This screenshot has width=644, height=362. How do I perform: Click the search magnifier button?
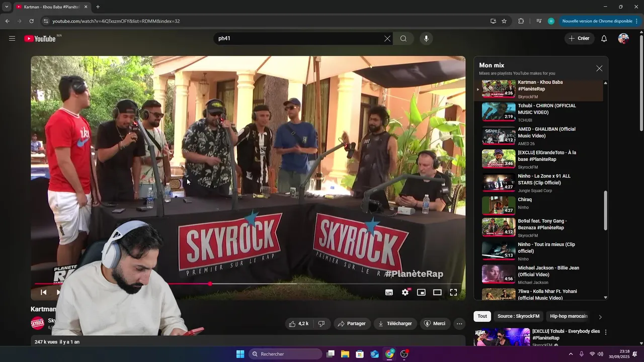pyautogui.click(x=404, y=39)
